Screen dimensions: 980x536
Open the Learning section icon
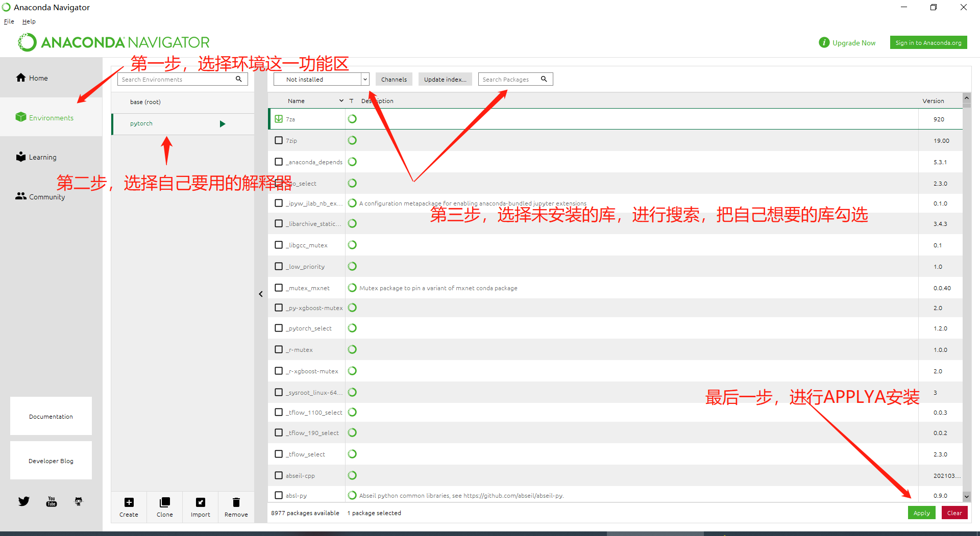(x=21, y=157)
